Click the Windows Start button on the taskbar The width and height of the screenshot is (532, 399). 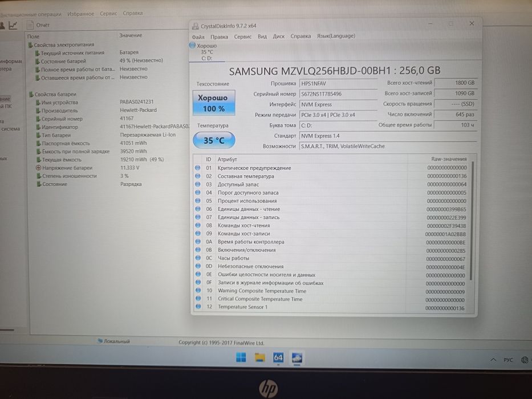pos(241,357)
